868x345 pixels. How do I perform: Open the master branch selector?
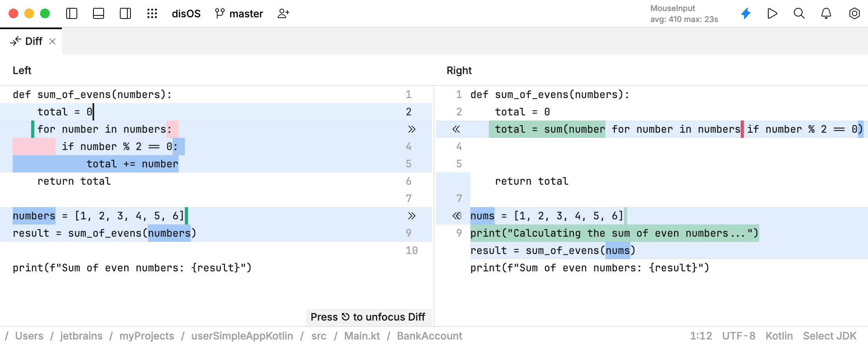tap(239, 14)
